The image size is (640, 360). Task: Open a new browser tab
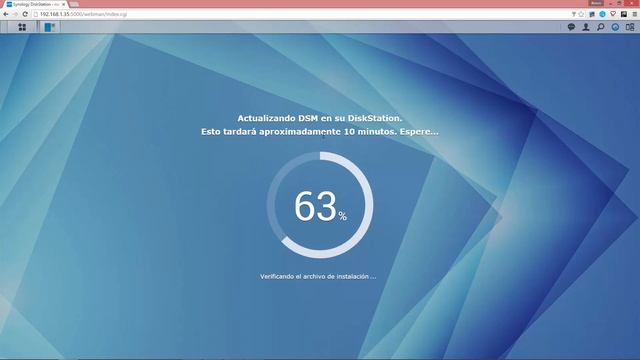point(74,4)
